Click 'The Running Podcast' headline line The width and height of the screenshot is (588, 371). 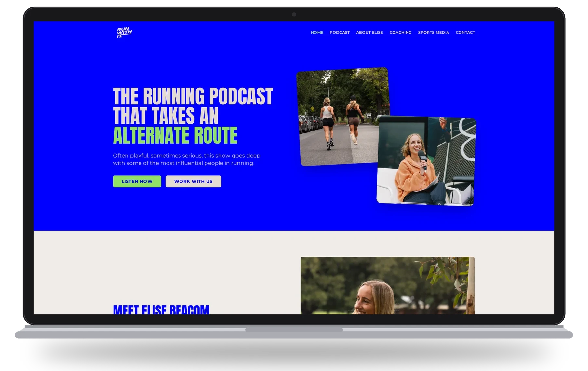click(x=193, y=96)
